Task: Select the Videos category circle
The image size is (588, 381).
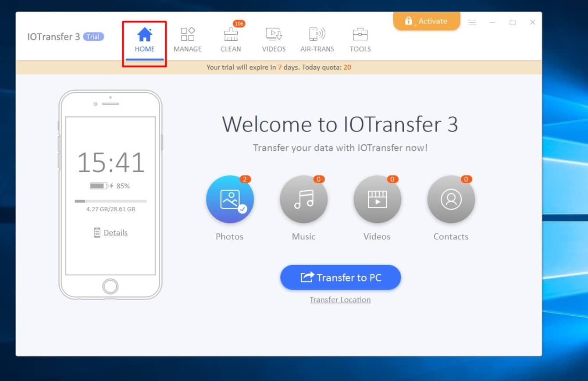Action: (377, 199)
